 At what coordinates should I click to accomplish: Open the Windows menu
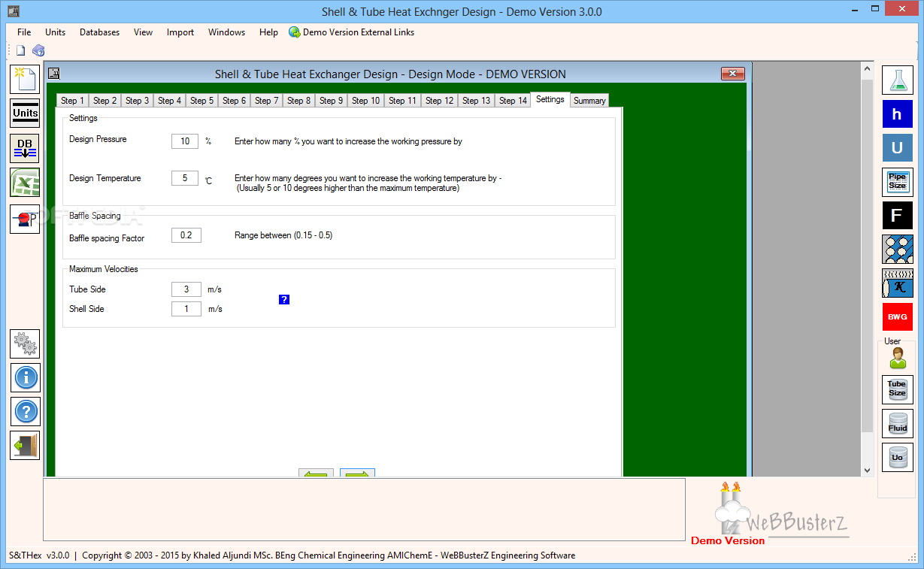[x=226, y=32]
